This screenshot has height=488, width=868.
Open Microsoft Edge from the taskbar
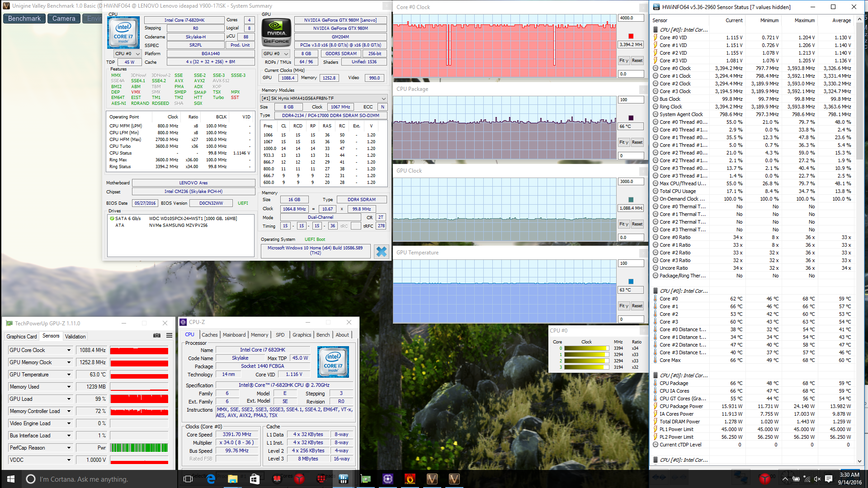(x=211, y=479)
